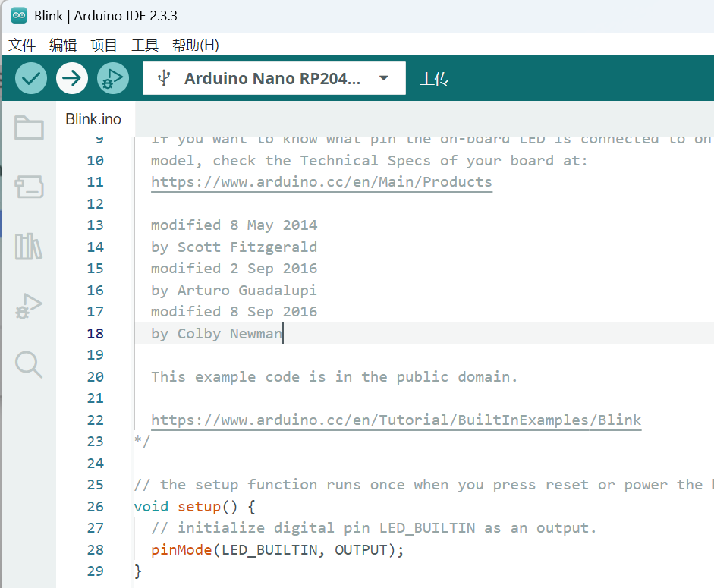Image resolution: width=714 pixels, height=588 pixels.
Task: Click line number 23 in gutter
Action: [95, 442]
